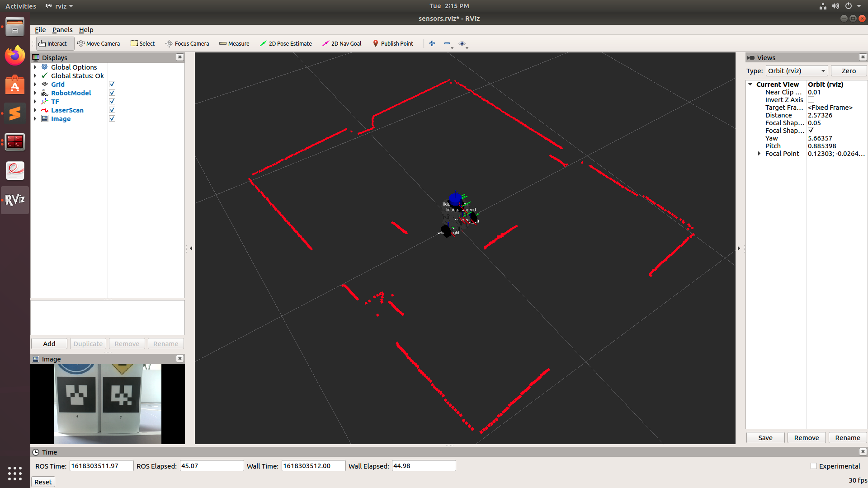Toggle the TF display checkbox
The width and height of the screenshot is (868, 488).
(x=112, y=101)
